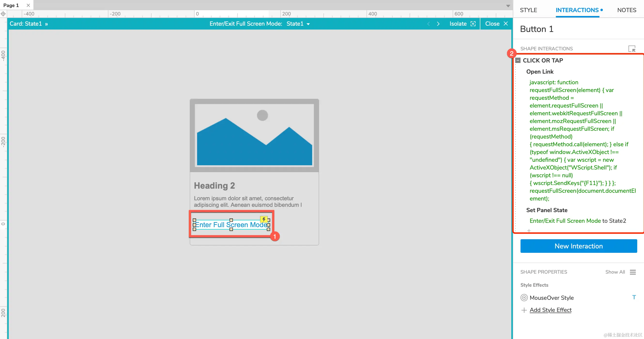The width and height of the screenshot is (644, 339).
Task: Go to the previous panel state arrow
Action: pyautogui.click(x=429, y=24)
